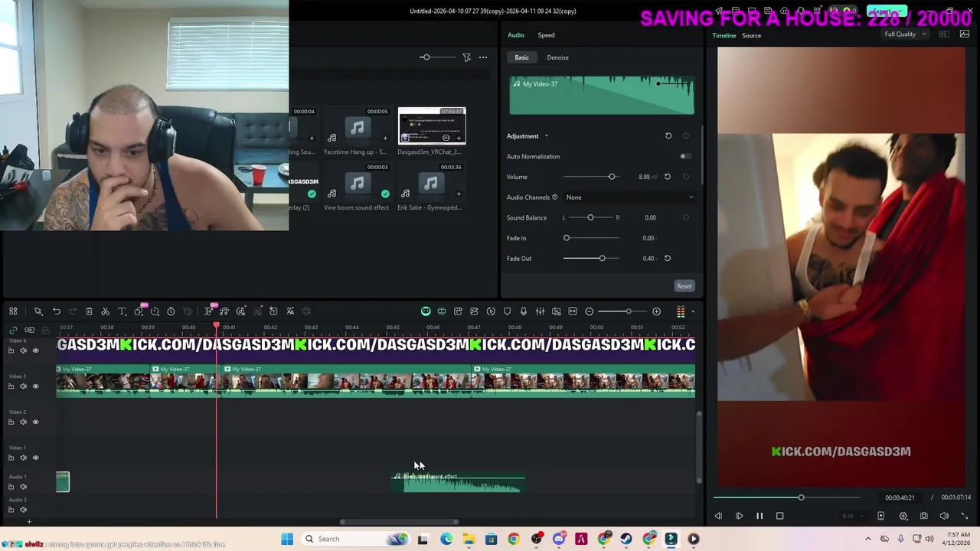This screenshot has width=980, height=551.
Task: Toggle Video 1 track visibility eye
Action: pyautogui.click(x=35, y=458)
